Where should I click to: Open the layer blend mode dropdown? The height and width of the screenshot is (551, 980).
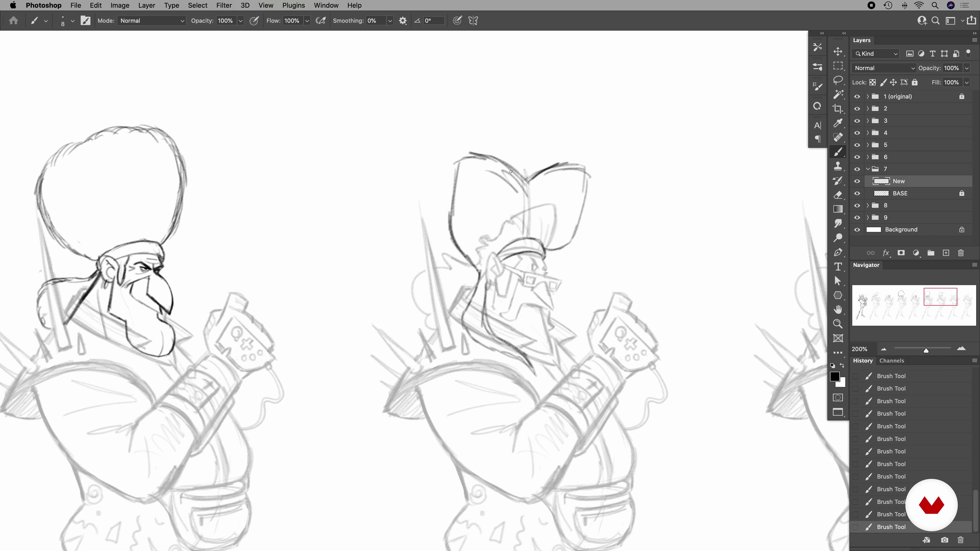tap(884, 68)
